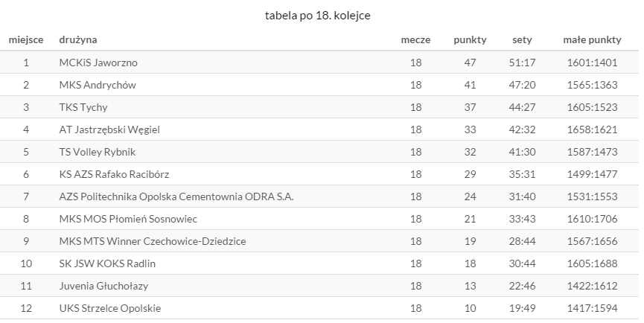The width and height of the screenshot is (644, 323).
Task: Click the 'punkty' column header
Action: click(470, 39)
